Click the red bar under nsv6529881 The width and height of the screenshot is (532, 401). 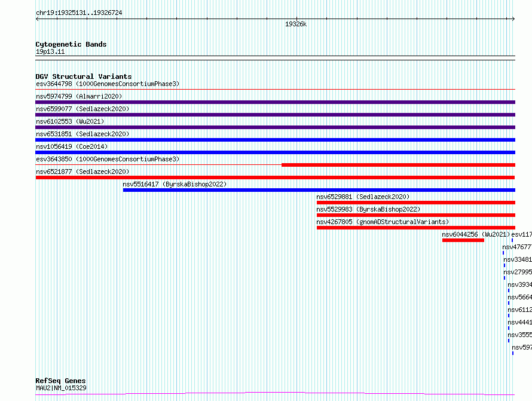coord(416,203)
